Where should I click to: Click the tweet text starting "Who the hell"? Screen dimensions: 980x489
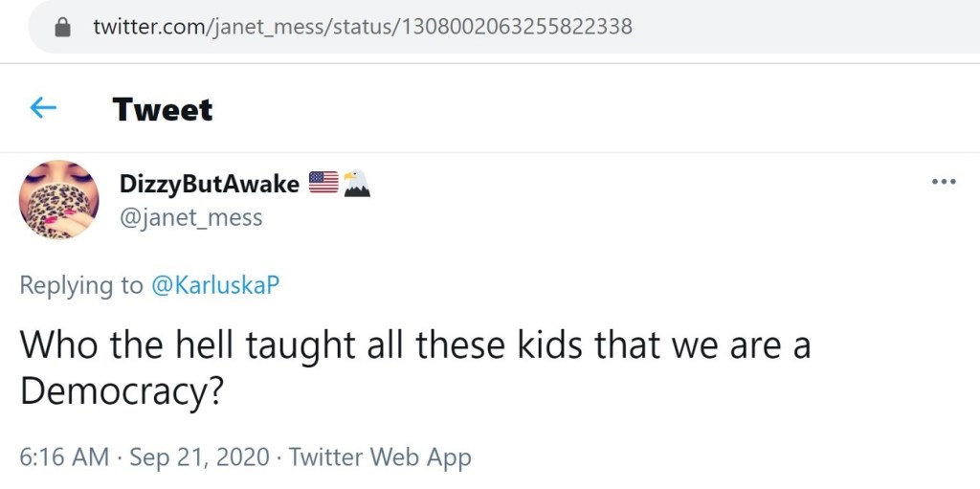point(414,345)
